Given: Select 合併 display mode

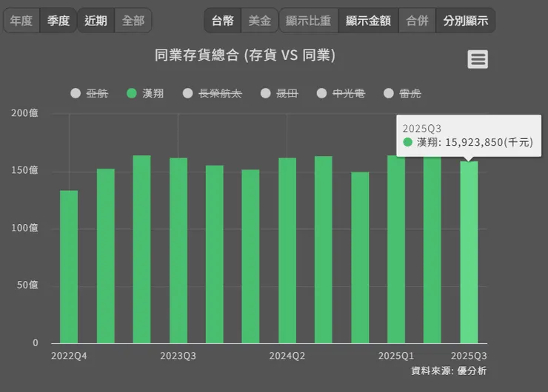Looking at the screenshot, I should pos(417,21).
